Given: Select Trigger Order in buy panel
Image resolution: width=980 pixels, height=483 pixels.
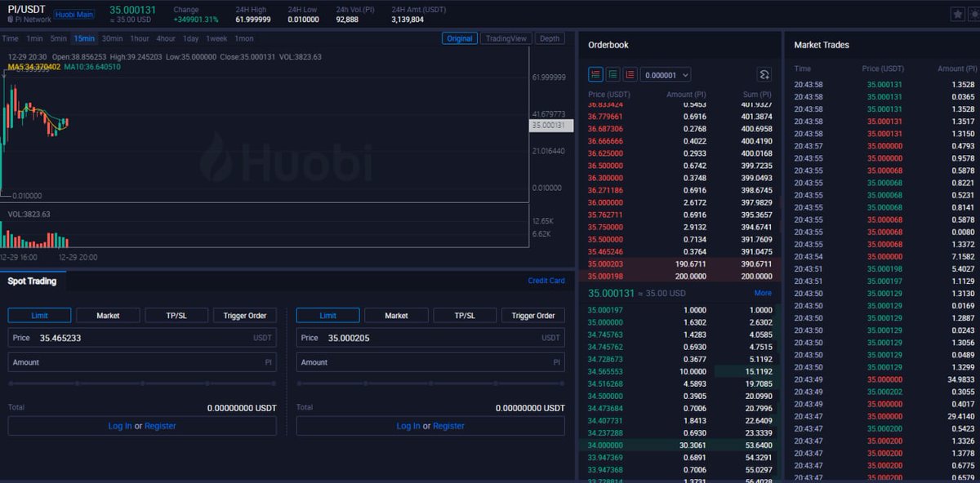Looking at the screenshot, I should (x=245, y=315).
